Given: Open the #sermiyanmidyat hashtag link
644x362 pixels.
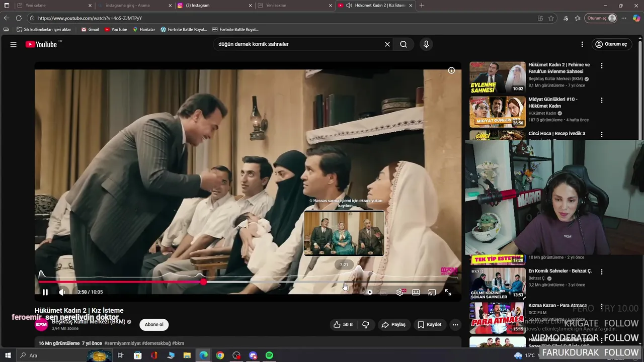Looking at the screenshot, I should pyautogui.click(x=123, y=343).
